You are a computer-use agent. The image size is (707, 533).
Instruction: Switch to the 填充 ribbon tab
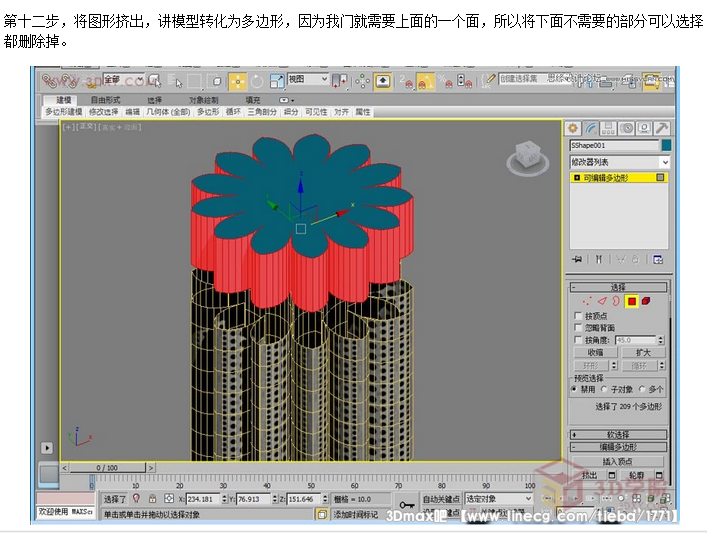[x=252, y=100]
